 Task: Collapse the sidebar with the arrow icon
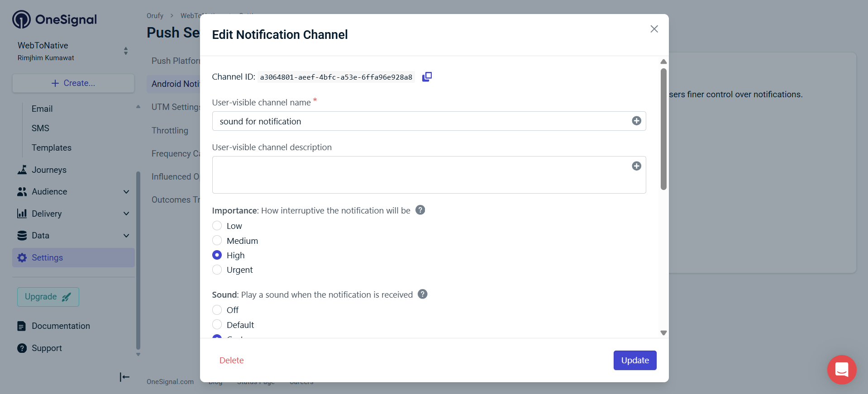click(x=124, y=377)
